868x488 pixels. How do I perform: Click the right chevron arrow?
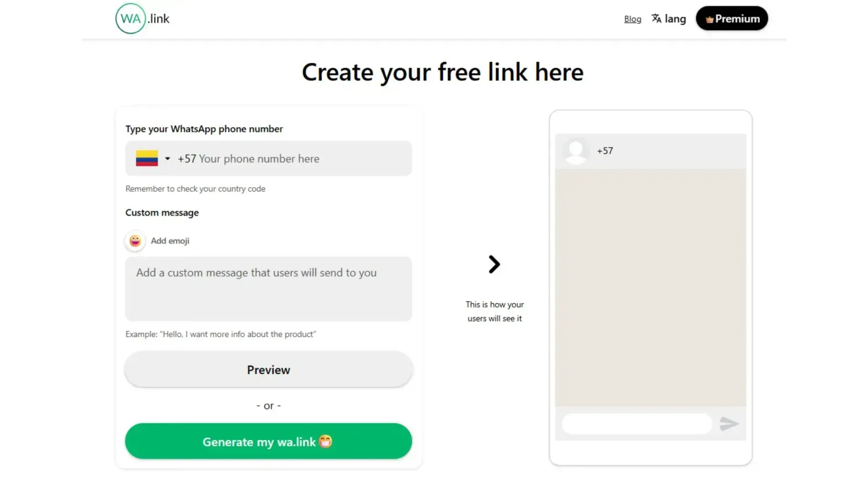pyautogui.click(x=494, y=264)
